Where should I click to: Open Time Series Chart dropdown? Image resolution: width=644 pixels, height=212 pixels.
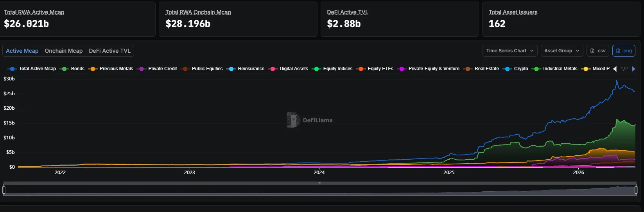(x=510, y=51)
